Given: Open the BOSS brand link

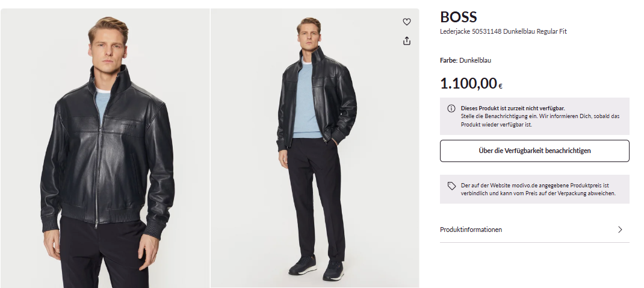Looking at the screenshot, I should 459,17.
